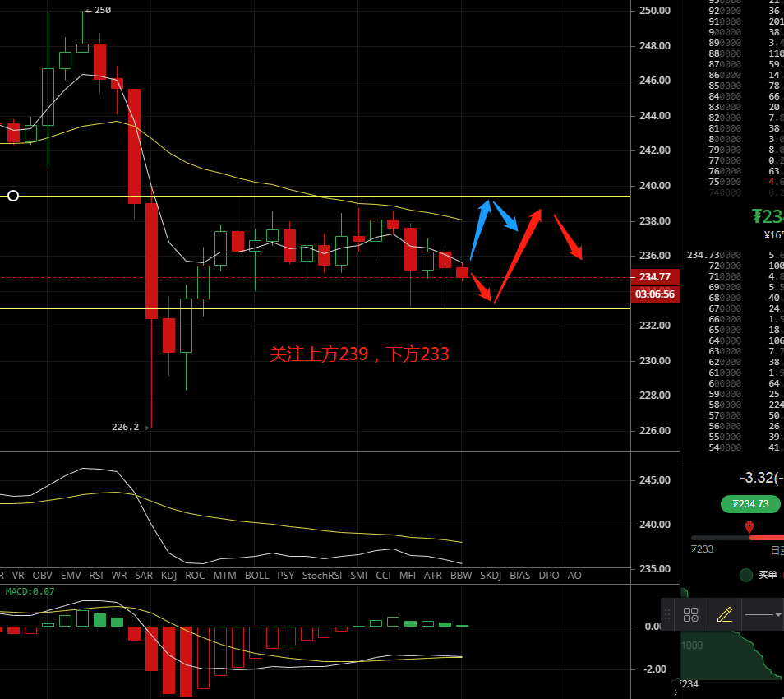Select the BOLL indicator tab
Viewport: 784px width, 699px height.
coord(256,576)
